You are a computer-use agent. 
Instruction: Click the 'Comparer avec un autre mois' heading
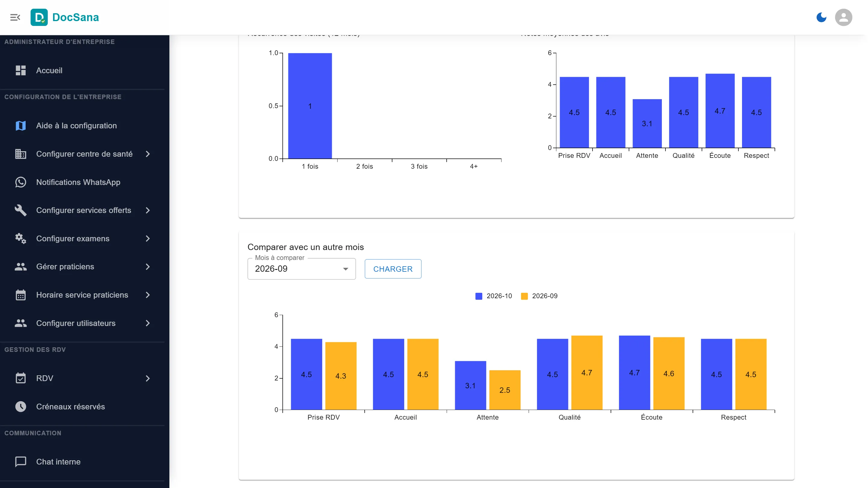coord(306,247)
